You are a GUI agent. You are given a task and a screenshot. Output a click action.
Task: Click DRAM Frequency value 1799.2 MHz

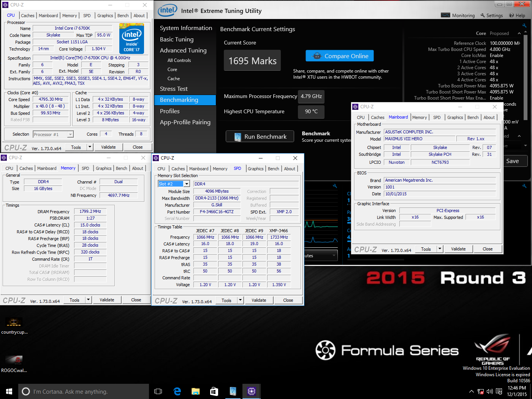pos(90,212)
